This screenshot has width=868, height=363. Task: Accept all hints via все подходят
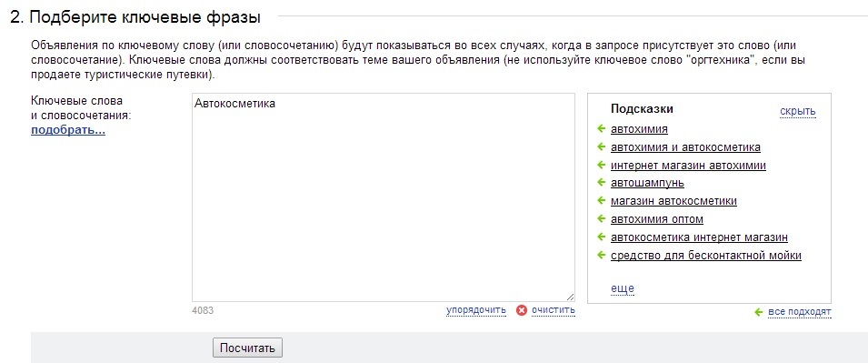tap(799, 313)
